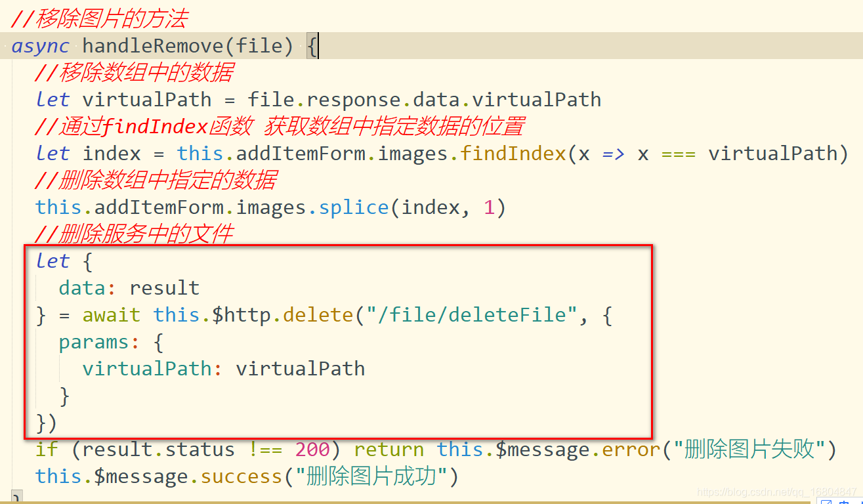The image size is (863, 504).
Task: Click the "async" keyword
Action: [40, 46]
